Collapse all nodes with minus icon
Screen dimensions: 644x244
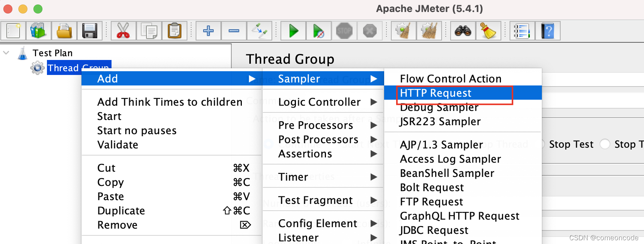point(234,31)
